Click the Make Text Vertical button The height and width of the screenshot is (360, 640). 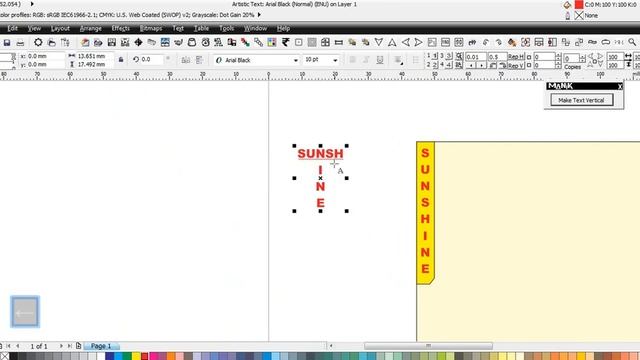[x=582, y=100]
